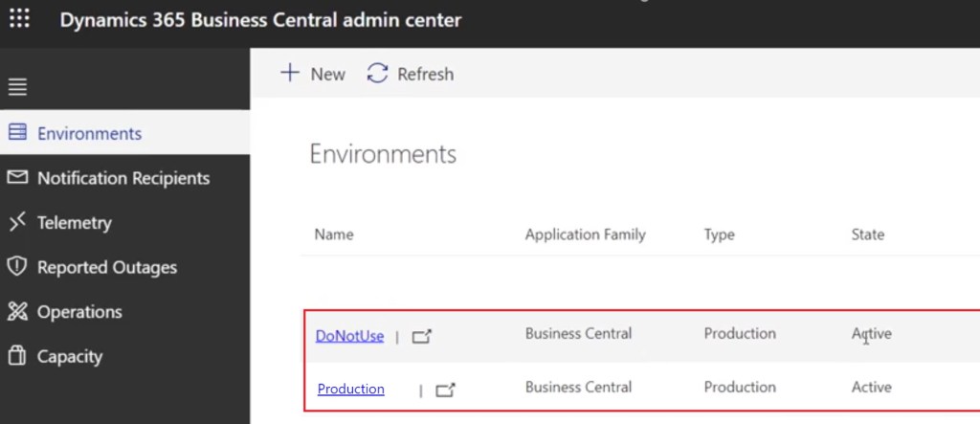Open Production environment in new window icon
Image resolution: width=980 pixels, height=424 pixels.
[x=445, y=390]
